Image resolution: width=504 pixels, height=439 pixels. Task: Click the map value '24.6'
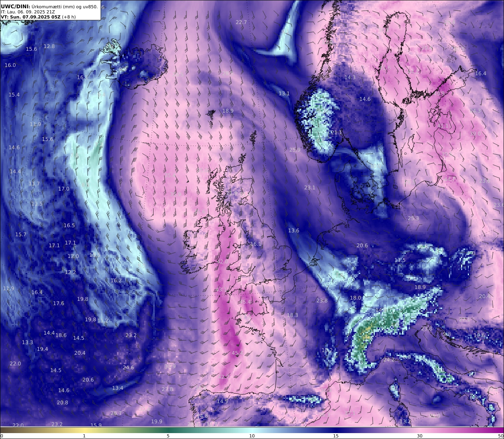click(128, 368)
